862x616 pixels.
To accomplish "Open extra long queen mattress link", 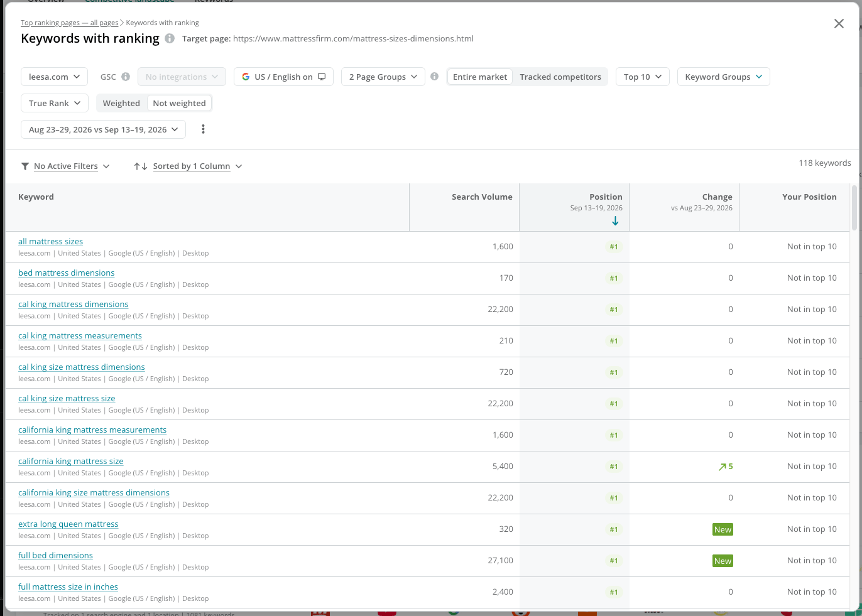I will click(68, 524).
